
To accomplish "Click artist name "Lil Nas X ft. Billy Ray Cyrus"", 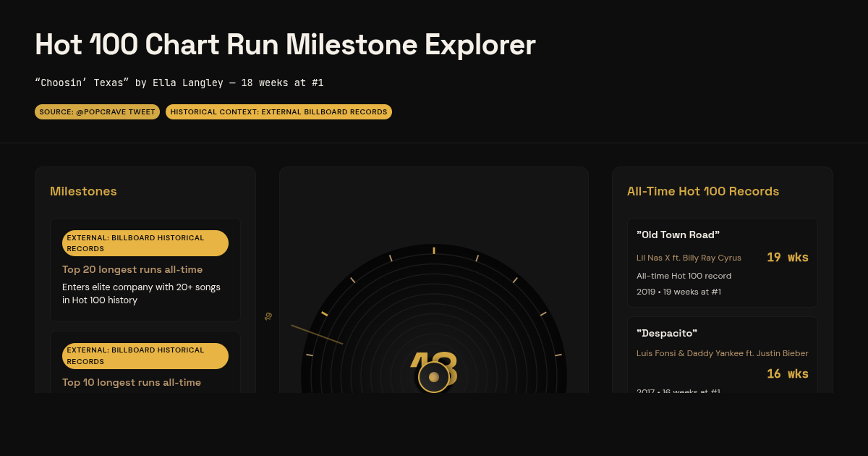I will pos(689,258).
